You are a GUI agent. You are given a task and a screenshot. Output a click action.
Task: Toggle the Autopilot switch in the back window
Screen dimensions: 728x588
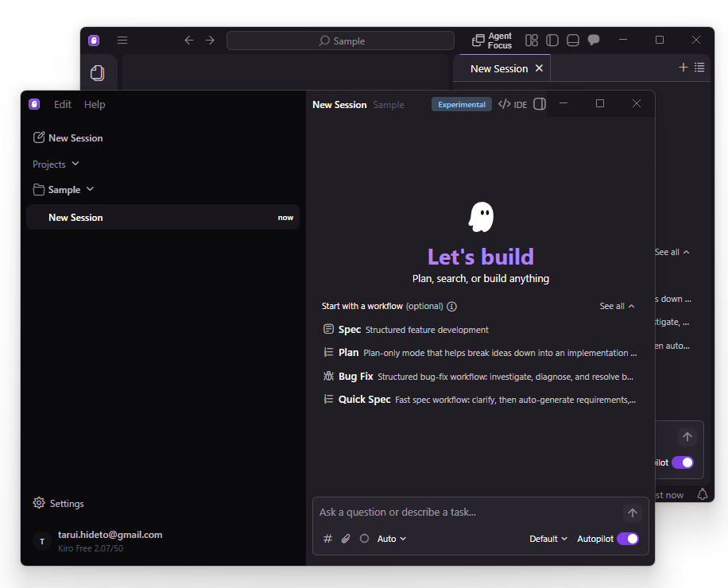click(x=683, y=462)
